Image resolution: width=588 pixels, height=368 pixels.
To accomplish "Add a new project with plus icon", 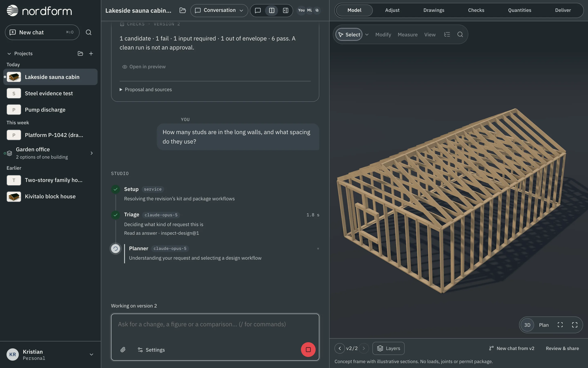I will pos(91,54).
